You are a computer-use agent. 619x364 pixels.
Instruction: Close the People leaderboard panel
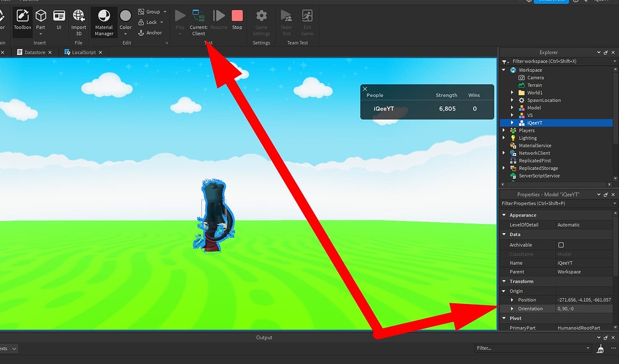pos(365,88)
